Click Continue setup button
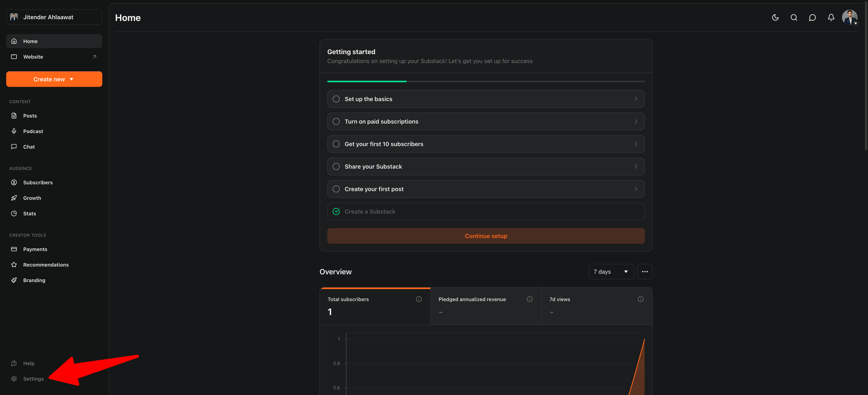The width and height of the screenshot is (868, 395). point(486,236)
